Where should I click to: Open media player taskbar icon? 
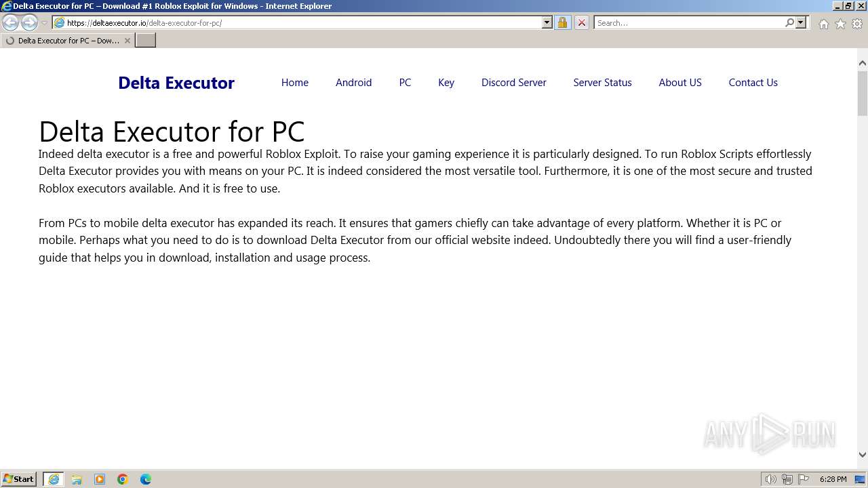pos(100,479)
